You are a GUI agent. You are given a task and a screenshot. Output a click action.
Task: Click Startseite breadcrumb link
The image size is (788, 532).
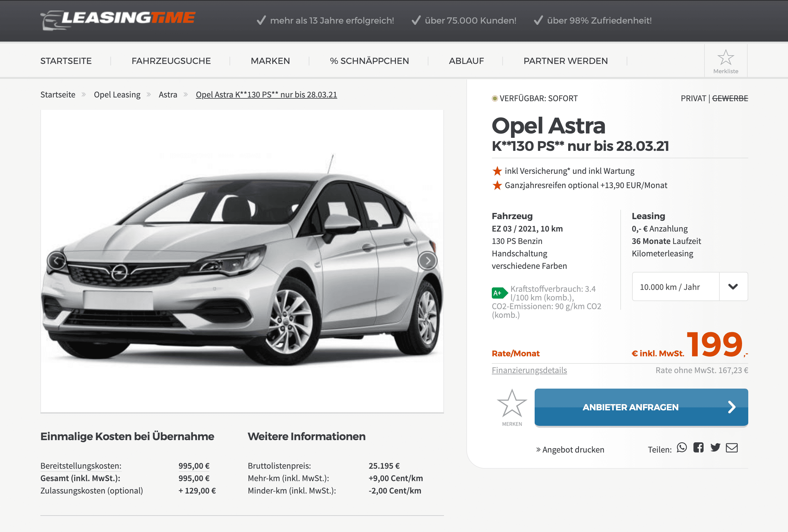(58, 95)
